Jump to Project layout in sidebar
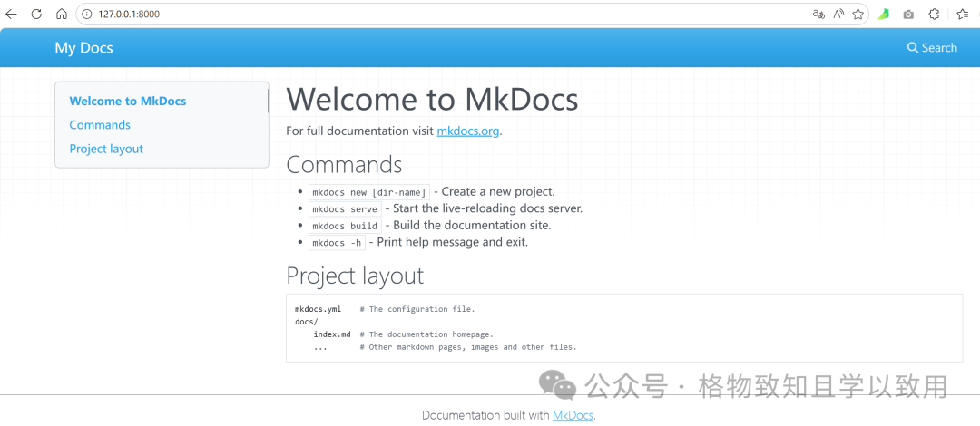Viewport: 980px width, 426px height. click(x=106, y=149)
